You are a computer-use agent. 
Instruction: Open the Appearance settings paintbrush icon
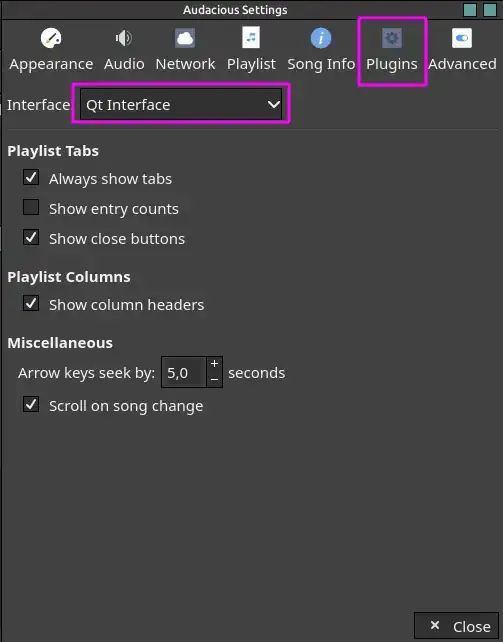(x=51, y=38)
